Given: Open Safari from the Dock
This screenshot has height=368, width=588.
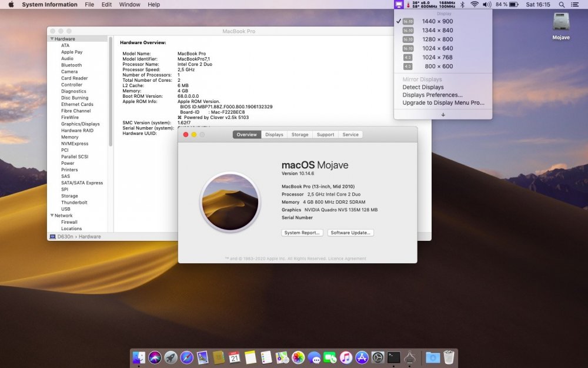Looking at the screenshot, I should tap(188, 357).
